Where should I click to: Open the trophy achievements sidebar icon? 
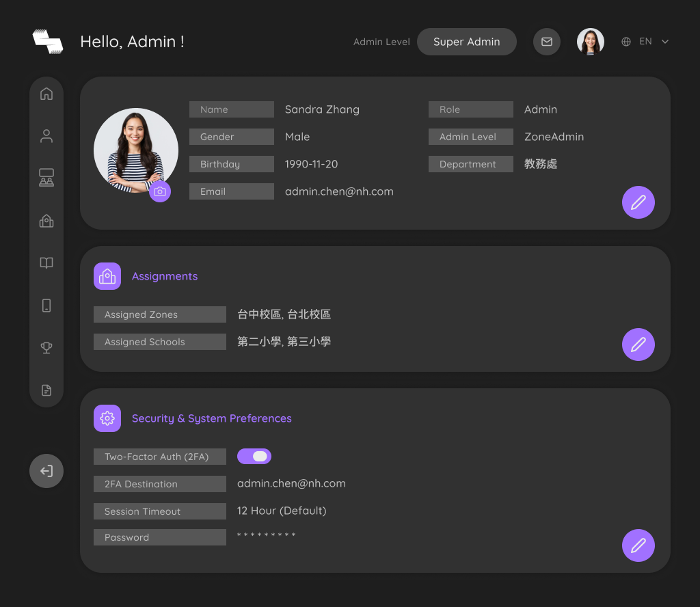pyautogui.click(x=46, y=348)
